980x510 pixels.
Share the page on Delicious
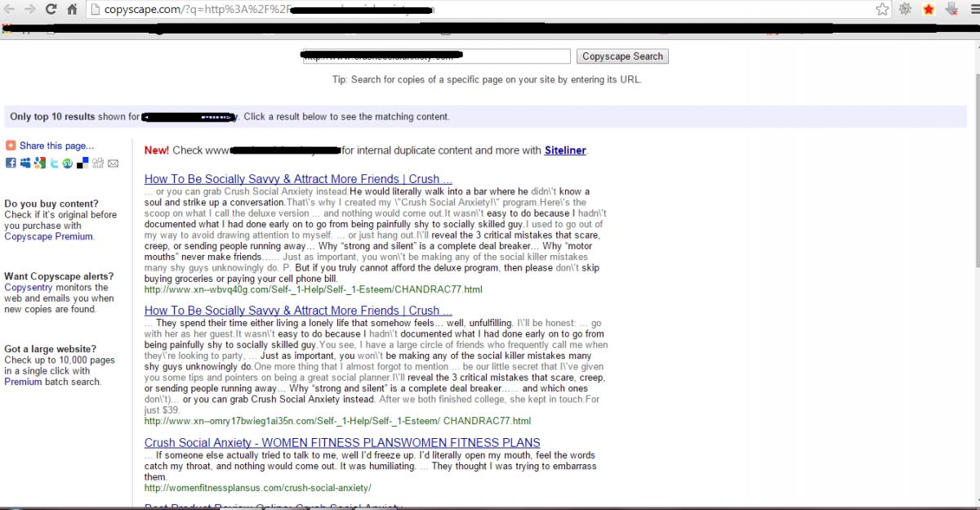pyautogui.click(x=82, y=163)
